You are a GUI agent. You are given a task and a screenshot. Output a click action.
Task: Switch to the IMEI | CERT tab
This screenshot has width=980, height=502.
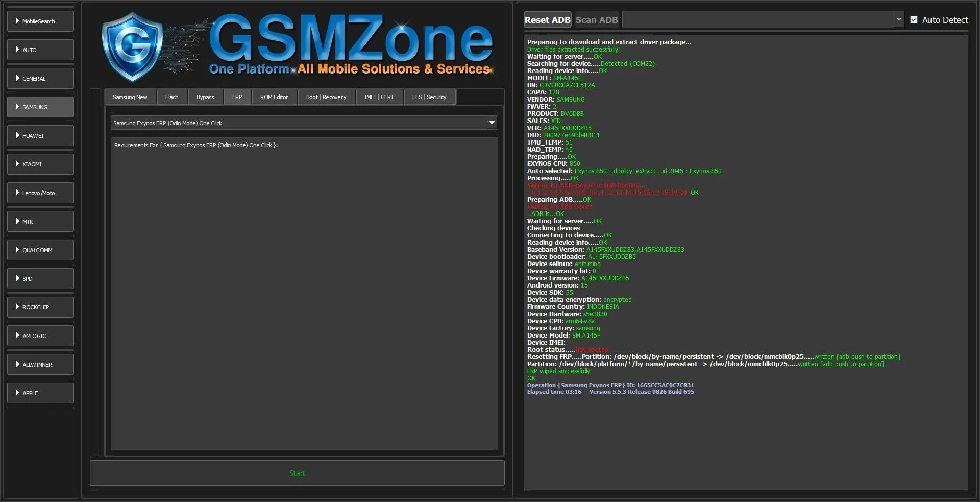[379, 97]
